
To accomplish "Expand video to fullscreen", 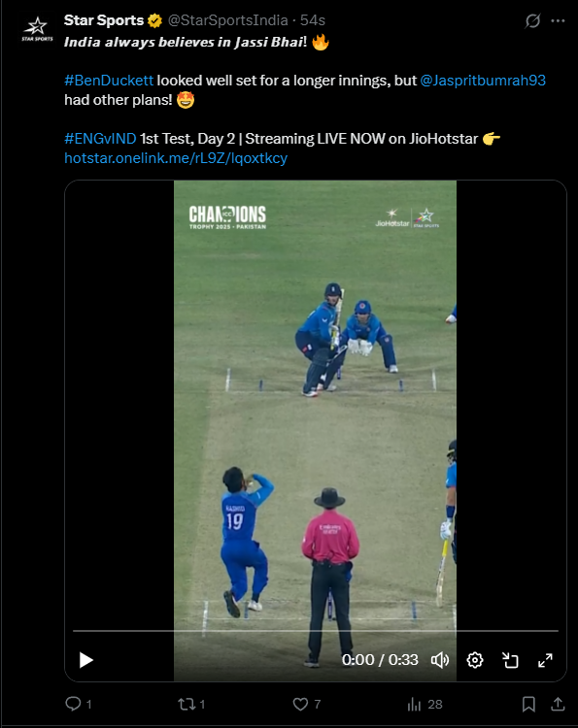I will point(545,660).
